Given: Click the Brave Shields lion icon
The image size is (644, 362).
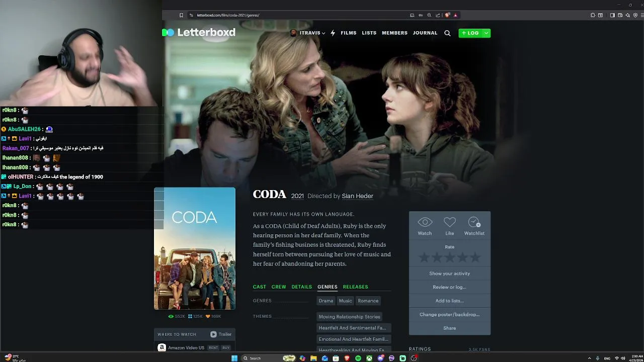Looking at the screenshot, I should (x=447, y=15).
